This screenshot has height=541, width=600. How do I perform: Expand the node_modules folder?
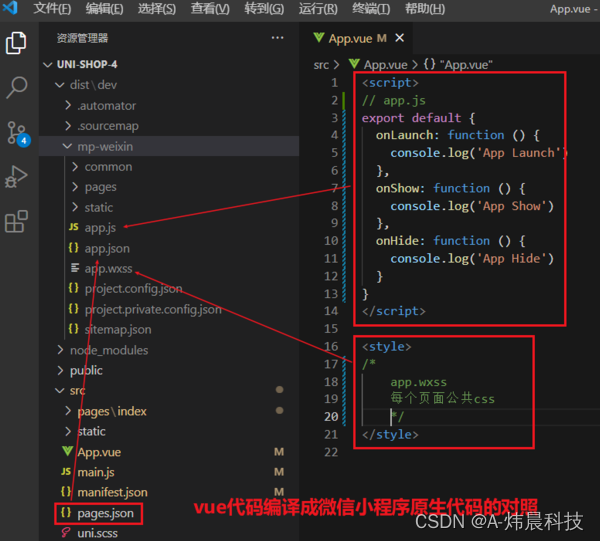(60, 349)
